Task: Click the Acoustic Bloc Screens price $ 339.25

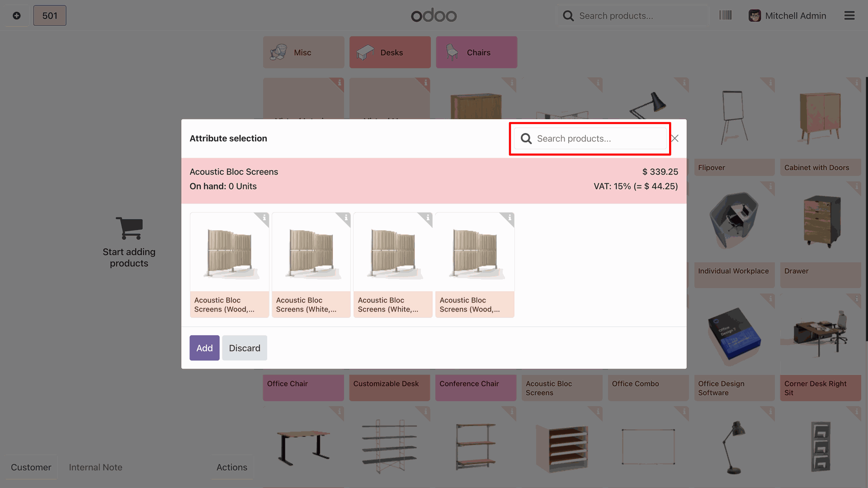Action: (x=660, y=172)
